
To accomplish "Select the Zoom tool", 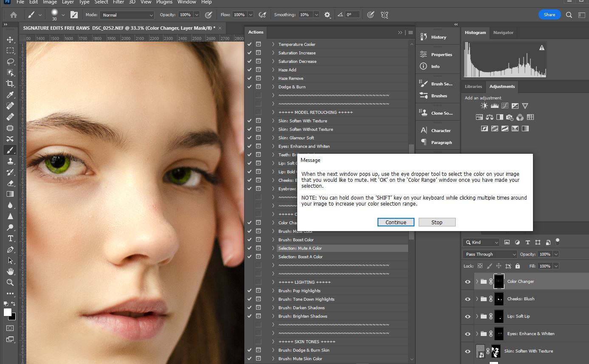I will tap(10, 282).
